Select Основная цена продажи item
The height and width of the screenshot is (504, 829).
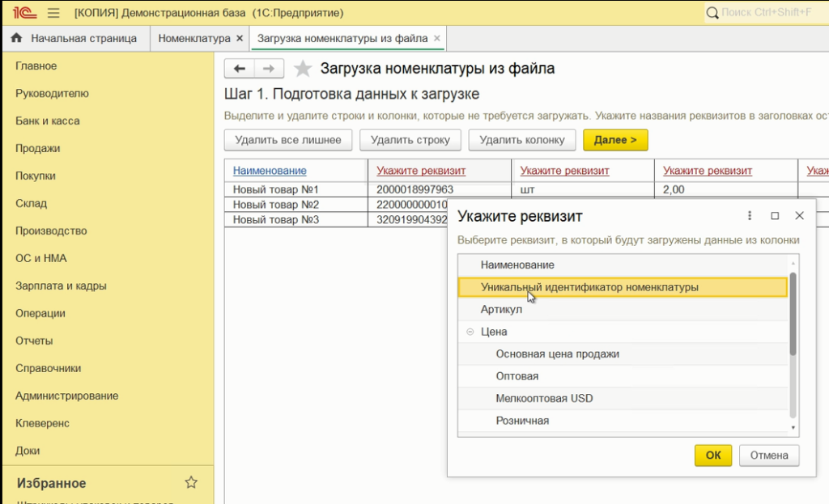tap(623, 354)
